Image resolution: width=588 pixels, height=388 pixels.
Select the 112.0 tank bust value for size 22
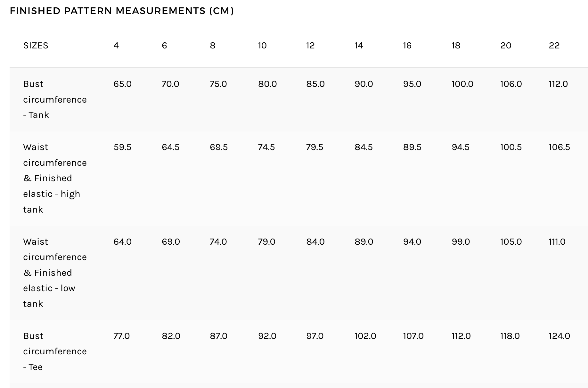(558, 84)
